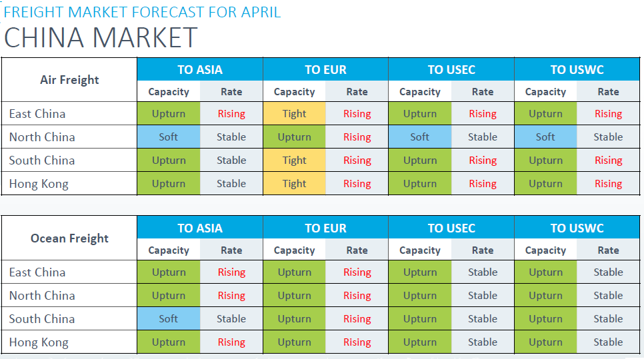Select the "Air Freight" table header cell

69,80
